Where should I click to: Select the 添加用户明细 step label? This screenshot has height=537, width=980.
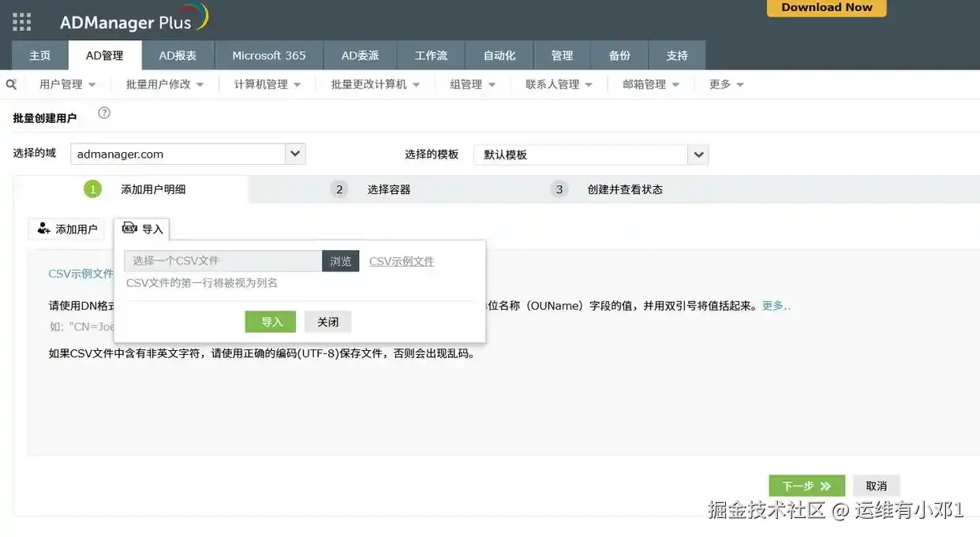[153, 189]
